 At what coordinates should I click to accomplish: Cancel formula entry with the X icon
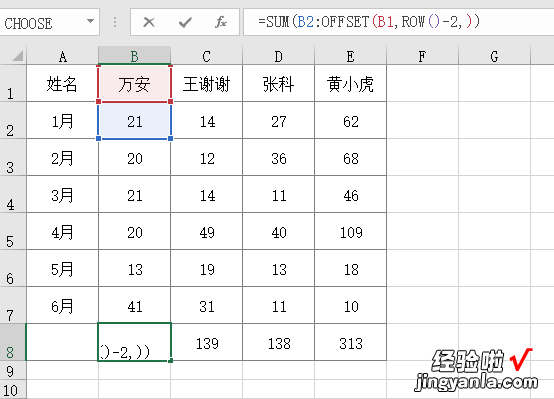point(149,22)
